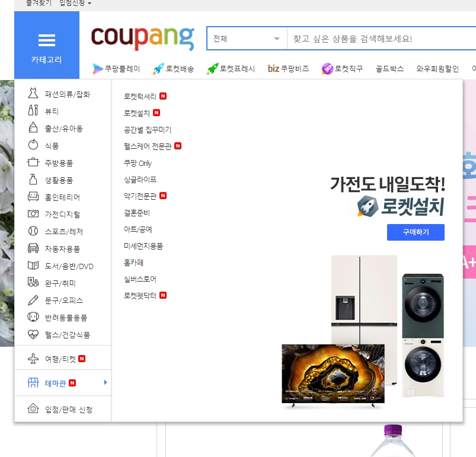Click the 구매하기 button on the banner

point(416,232)
